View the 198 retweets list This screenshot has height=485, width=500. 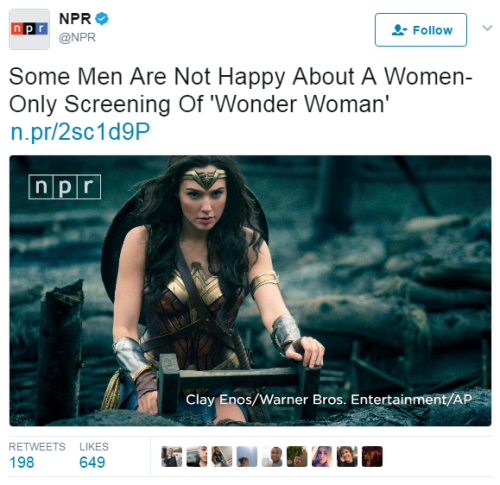37,455
